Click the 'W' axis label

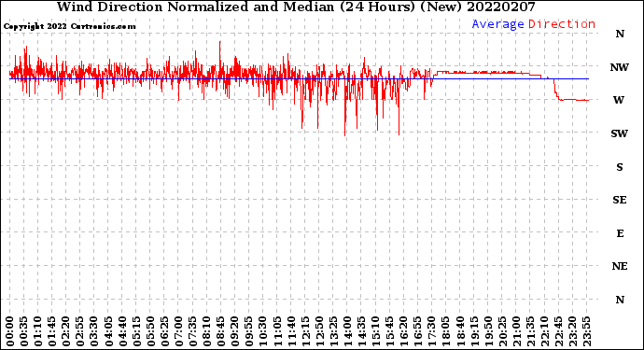(x=619, y=100)
